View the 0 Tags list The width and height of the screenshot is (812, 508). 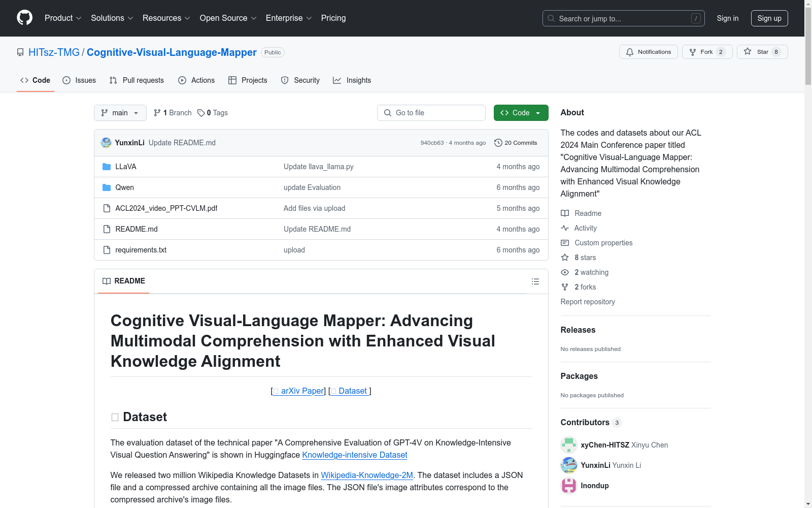point(213,113)
